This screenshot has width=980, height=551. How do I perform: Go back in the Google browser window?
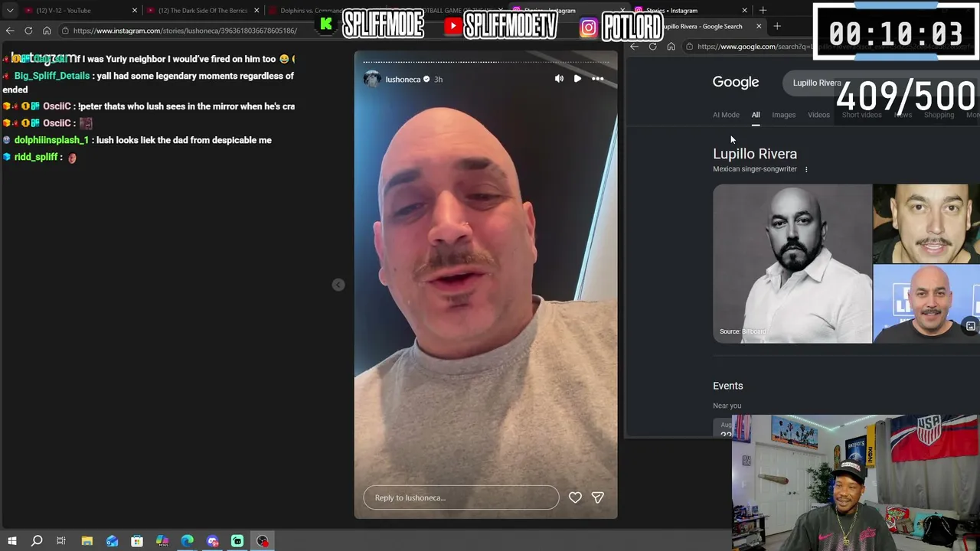coord(634,47)
